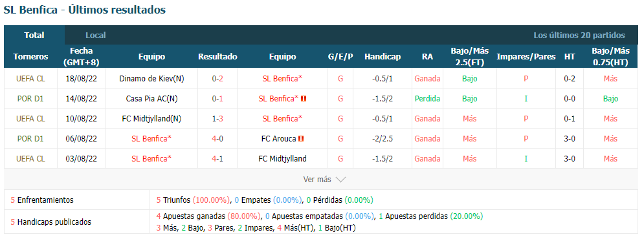The height and width of the screenshot is (239, 644).
Task: Select the Total tab
Action: 34,36
